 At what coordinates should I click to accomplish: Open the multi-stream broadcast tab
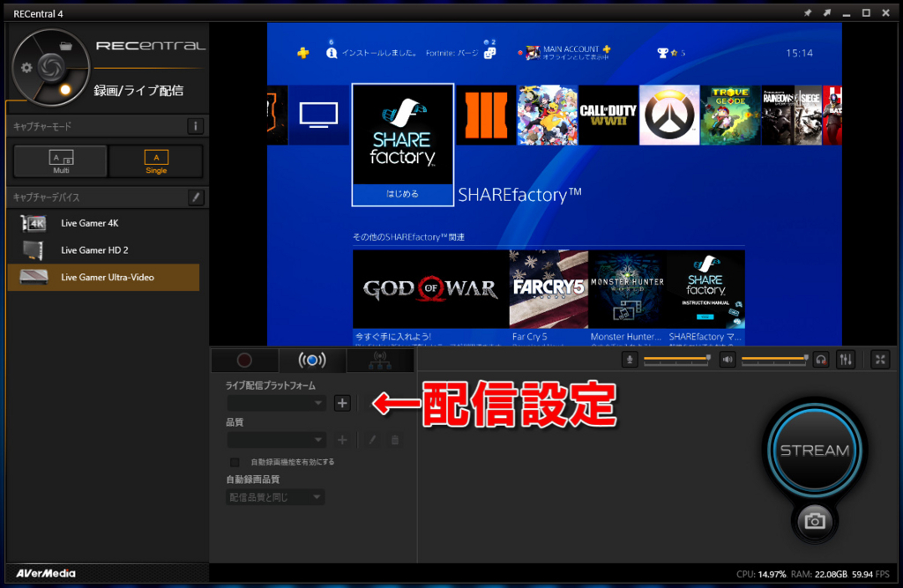(x=379, y=360)
